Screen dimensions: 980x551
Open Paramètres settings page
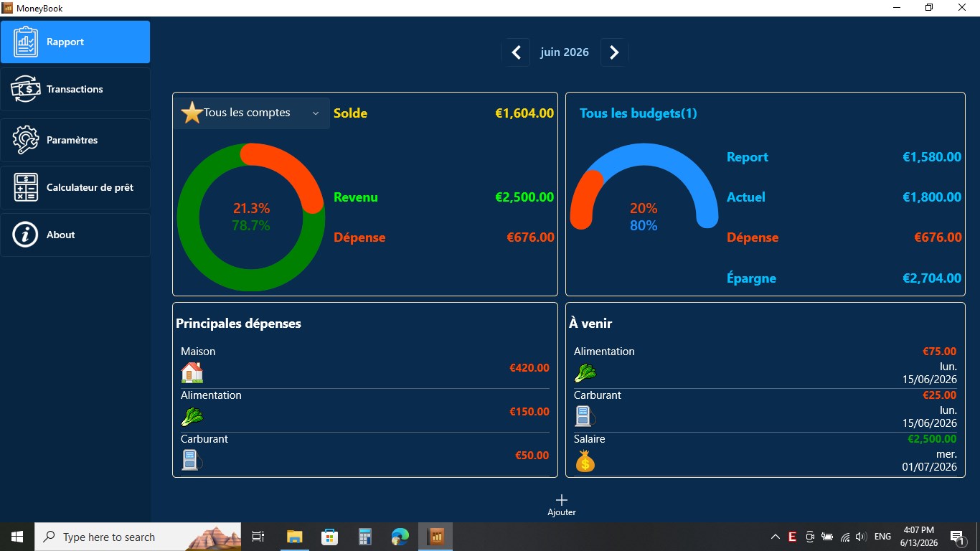(75, 140)
